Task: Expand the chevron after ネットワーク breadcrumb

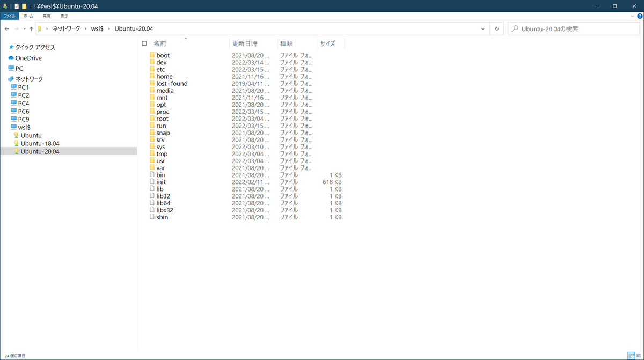Action: 86,28
